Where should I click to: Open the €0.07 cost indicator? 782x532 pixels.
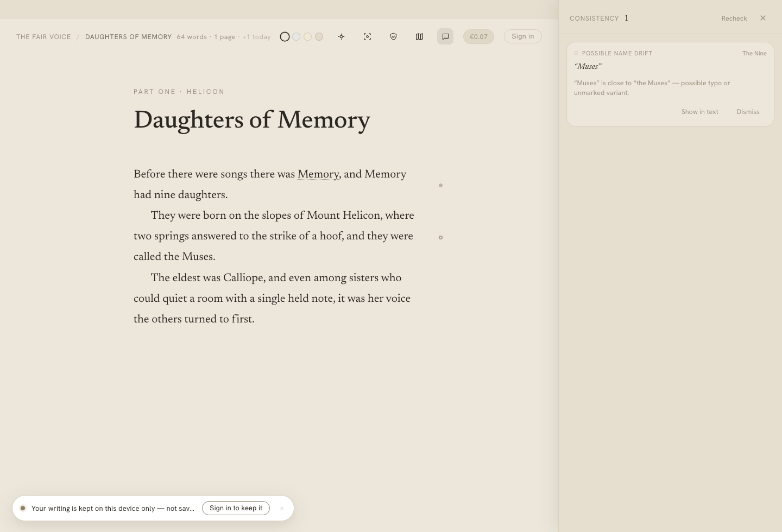click(x=478, y=36)
